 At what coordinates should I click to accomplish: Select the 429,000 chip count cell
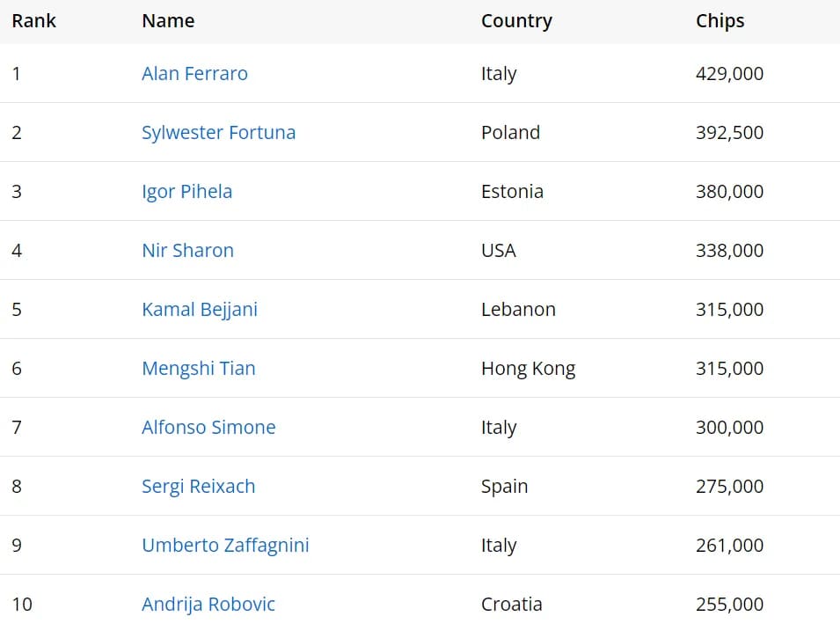pyautogui.click(x=730, y=73)
